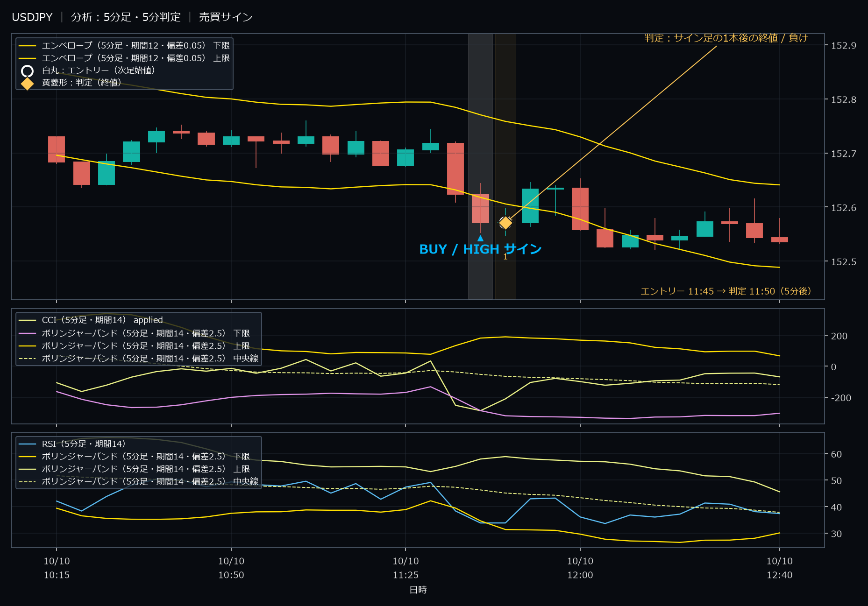Click the 10/10 10:15 time axis label

57,568
